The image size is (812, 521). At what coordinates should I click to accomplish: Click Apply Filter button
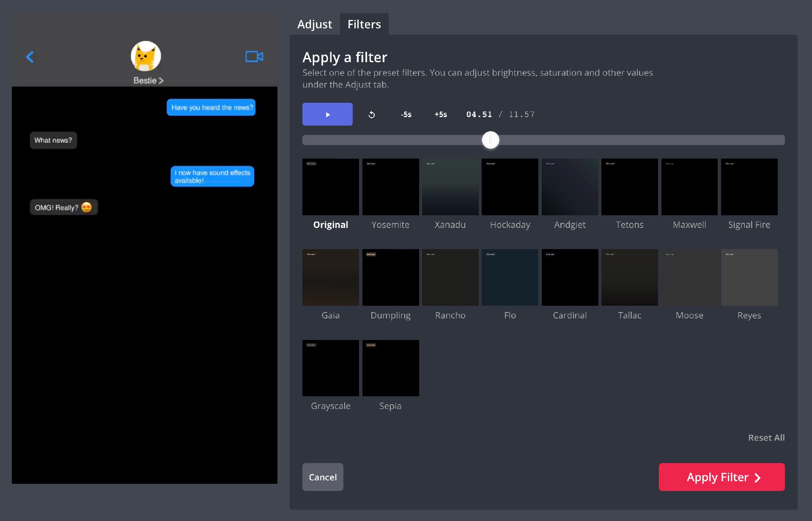(722, 477)
